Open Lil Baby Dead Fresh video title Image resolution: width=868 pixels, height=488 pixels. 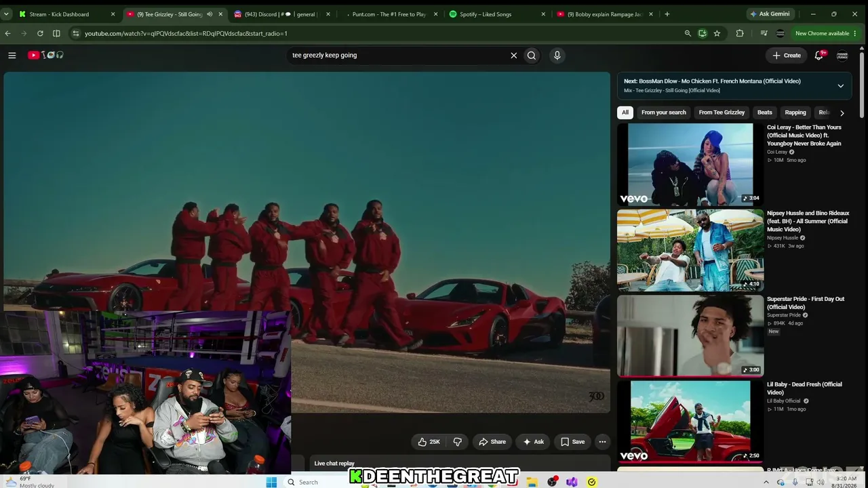(805, 388)
